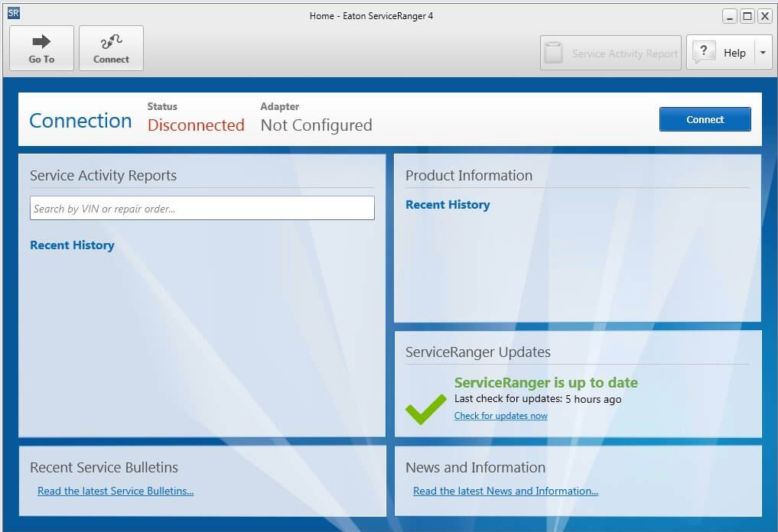This screenshot has height=532, width=778.
Task: Click the green up-to-date checkmark icon
Action: pyautogui.click(x=425, y=408)
